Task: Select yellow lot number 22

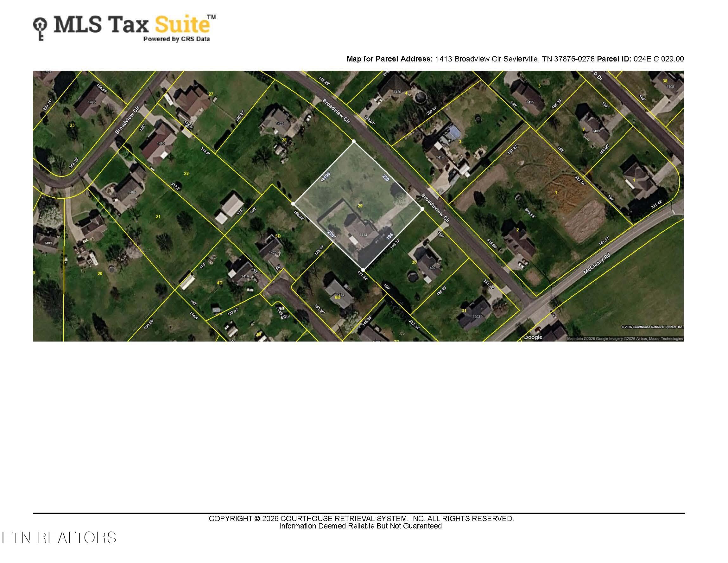Action: pos(186,173)
